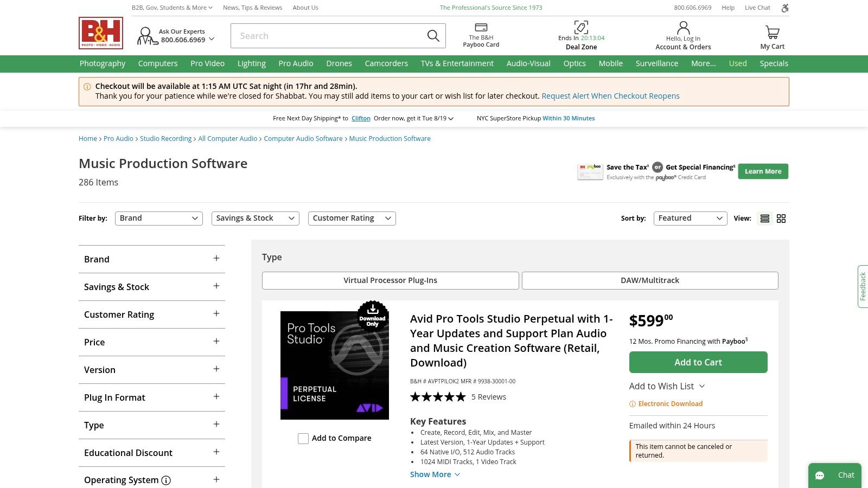Expand the Operating System section
868x488 pixels.
pos(152,480)
